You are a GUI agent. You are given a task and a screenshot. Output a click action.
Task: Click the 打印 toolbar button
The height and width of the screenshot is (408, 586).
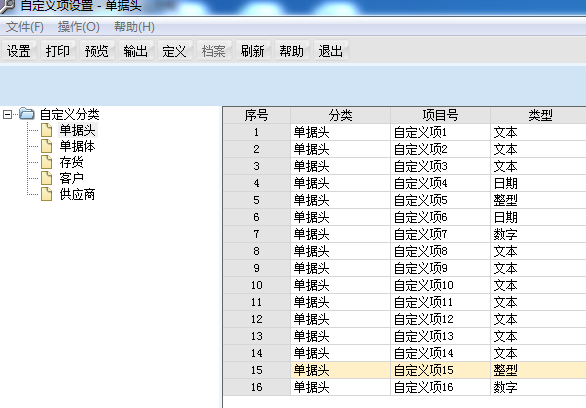coord(58,51)
